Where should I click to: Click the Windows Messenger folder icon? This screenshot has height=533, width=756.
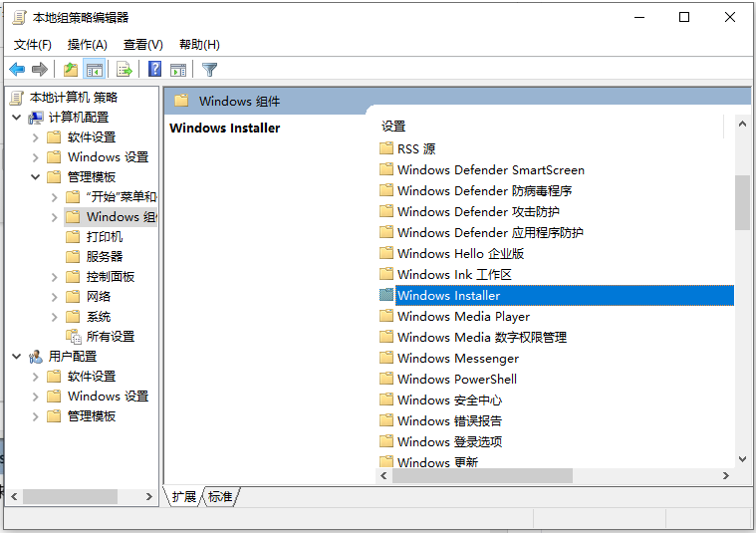(386, 357)
